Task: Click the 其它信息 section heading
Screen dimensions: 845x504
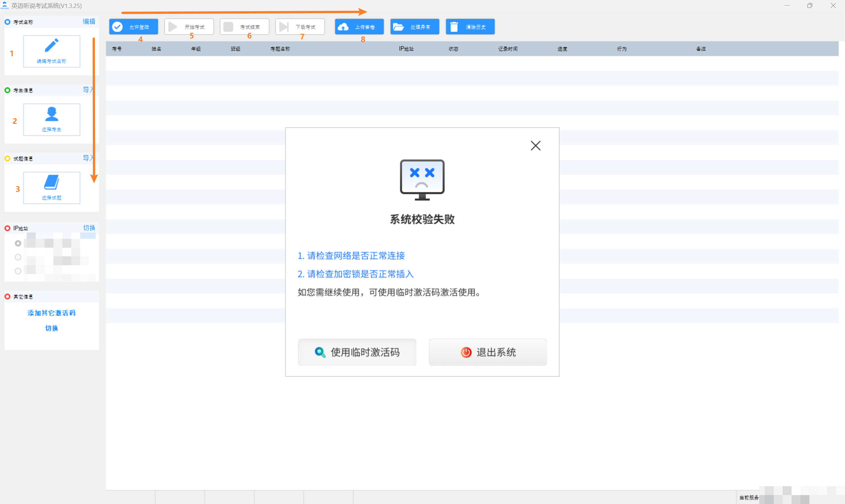Action: pos(23,297)
